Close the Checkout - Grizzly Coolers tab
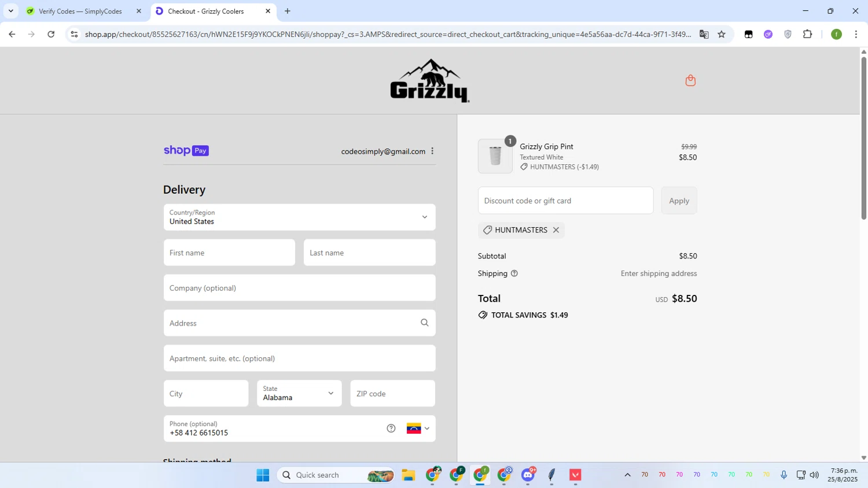 click(268, 11)
